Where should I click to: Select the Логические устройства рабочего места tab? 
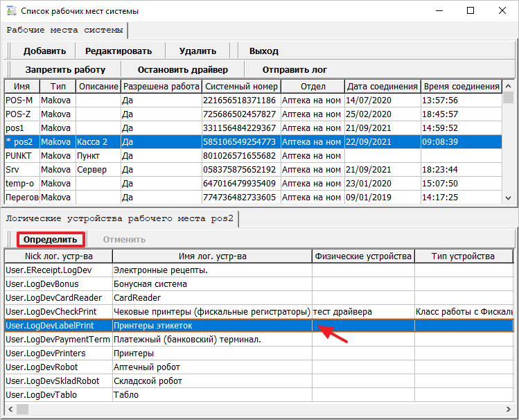[x=121, y=218]
